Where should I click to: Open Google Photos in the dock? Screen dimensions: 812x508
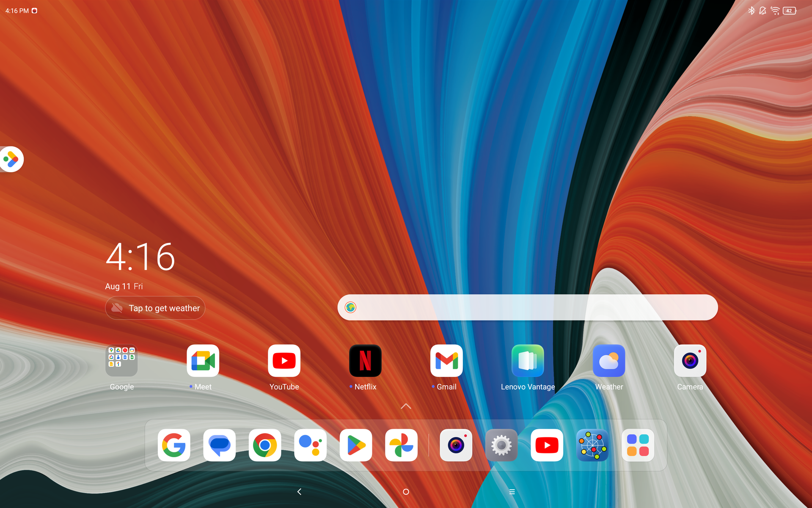(x=401, y=445)
